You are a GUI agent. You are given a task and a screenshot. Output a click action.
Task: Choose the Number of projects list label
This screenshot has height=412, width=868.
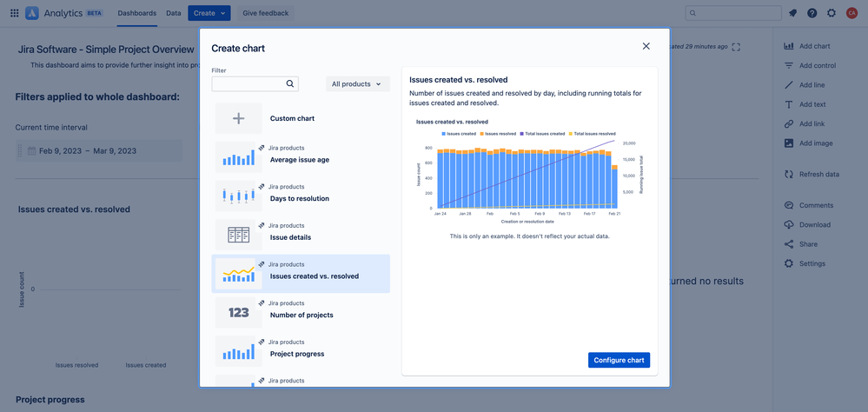tap(301, 315)
